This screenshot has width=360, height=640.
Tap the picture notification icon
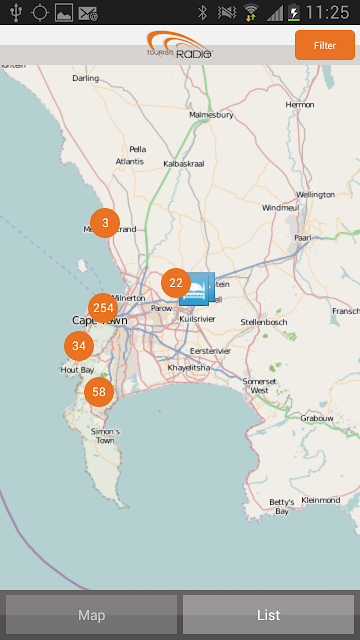[64, 13]
